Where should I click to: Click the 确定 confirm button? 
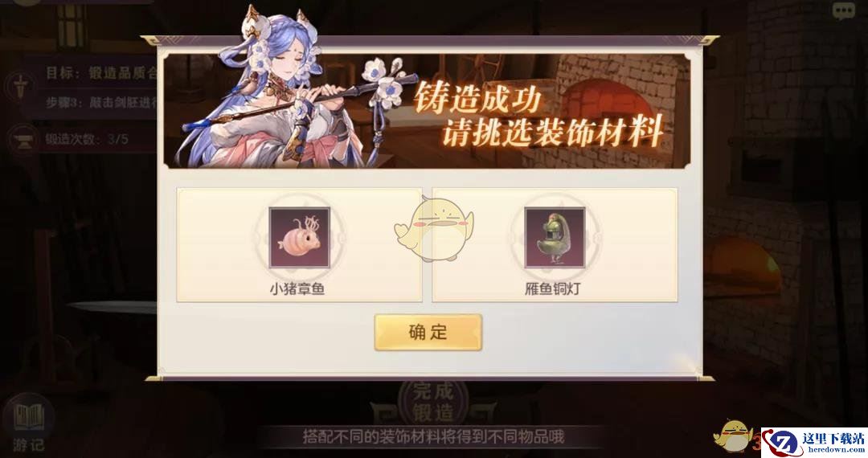click(x=428, y=333)
